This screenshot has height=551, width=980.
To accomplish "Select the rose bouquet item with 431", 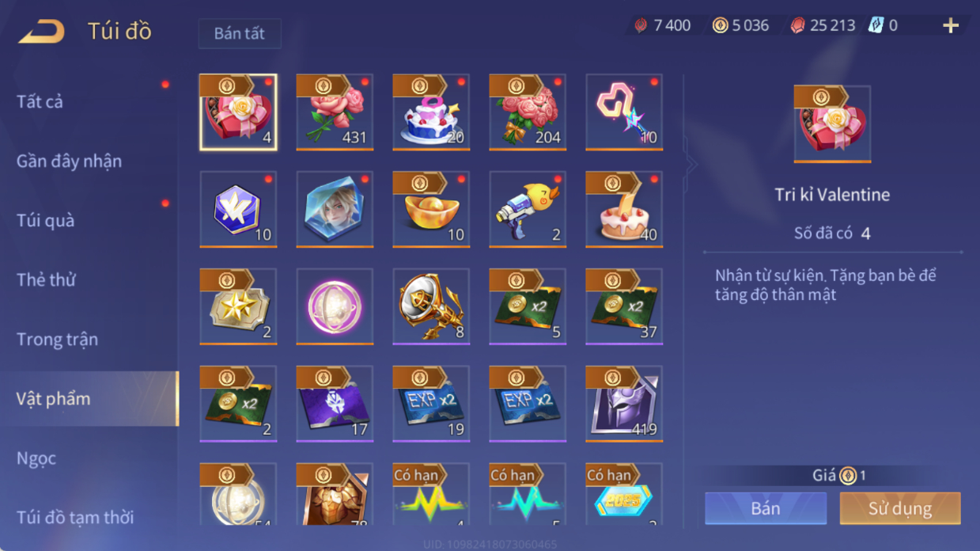I will 335,112.
